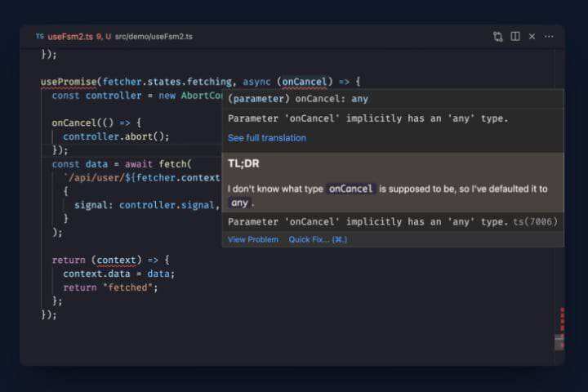Click the highlighted onCancel code chip in TL;DR
588x392 pixels.
click(x=351, y=189)
